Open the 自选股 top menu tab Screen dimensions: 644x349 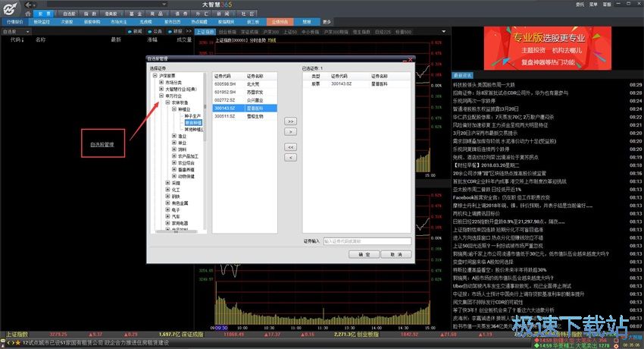(69, 14)
